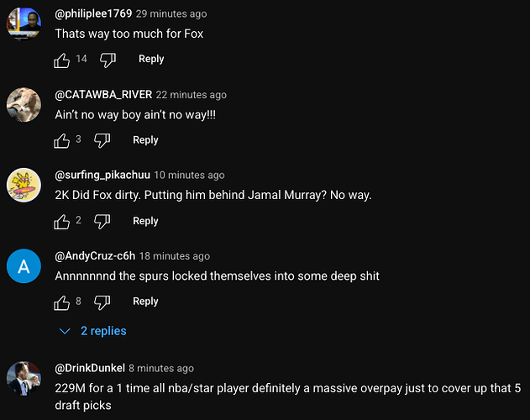Open the blue "A" AndyCruz avatar
The image size is (530, 420).
[x=24, y=266]
